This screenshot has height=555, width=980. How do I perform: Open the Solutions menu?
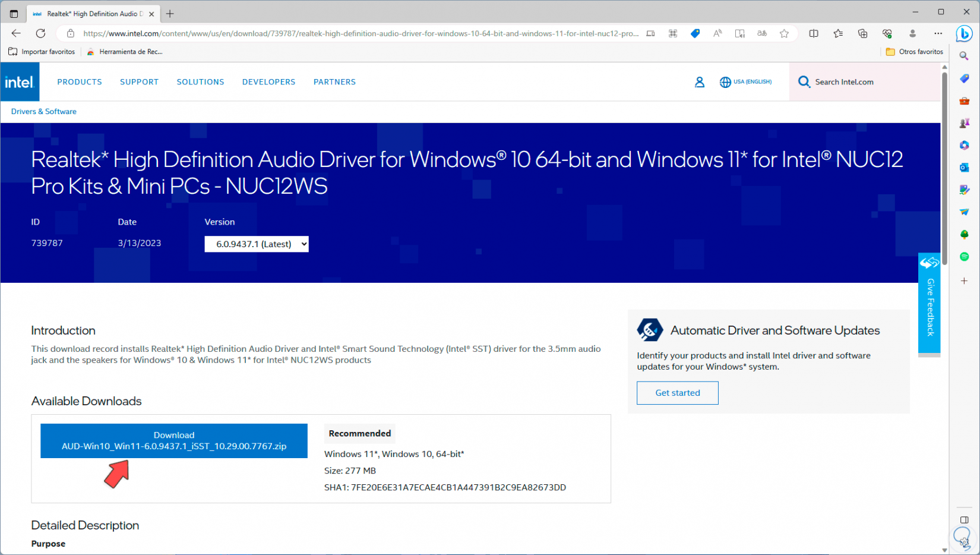[201, 82]
